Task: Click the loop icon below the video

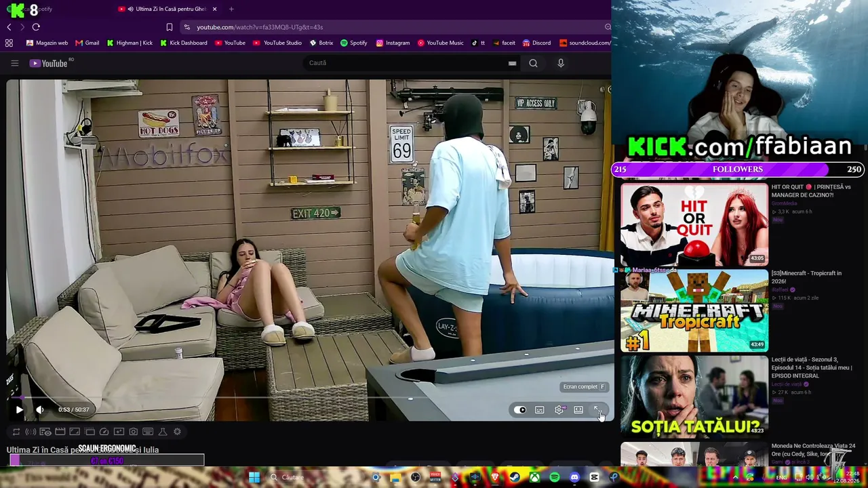Action: click(16, 432)
